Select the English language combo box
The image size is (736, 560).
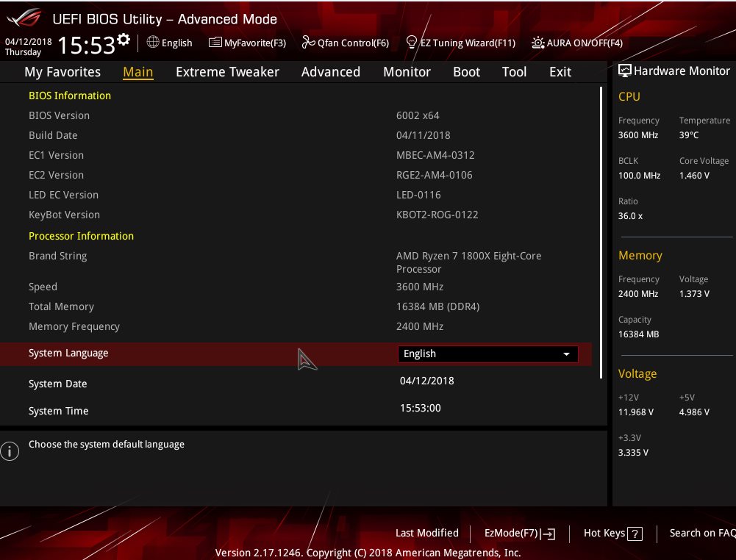click(x=487, y=354)
